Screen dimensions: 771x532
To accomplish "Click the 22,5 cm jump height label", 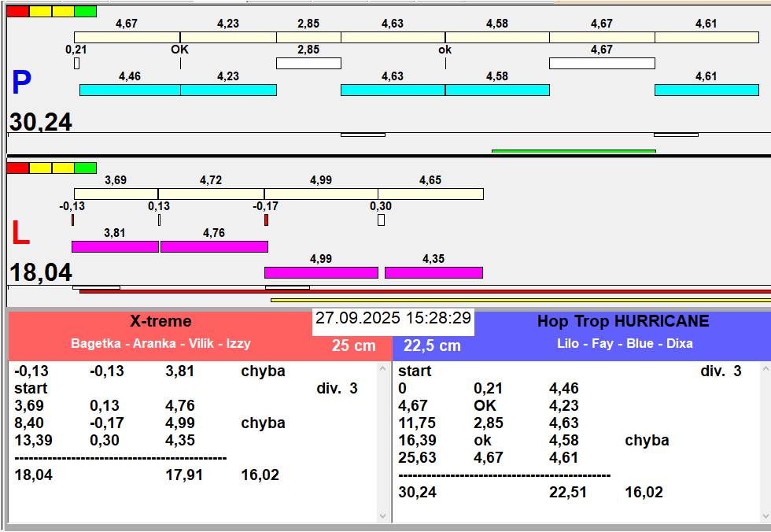I will pos(432,345).
